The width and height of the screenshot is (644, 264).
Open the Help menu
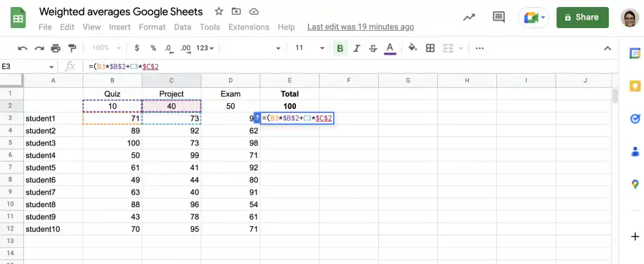pos(286,27)
